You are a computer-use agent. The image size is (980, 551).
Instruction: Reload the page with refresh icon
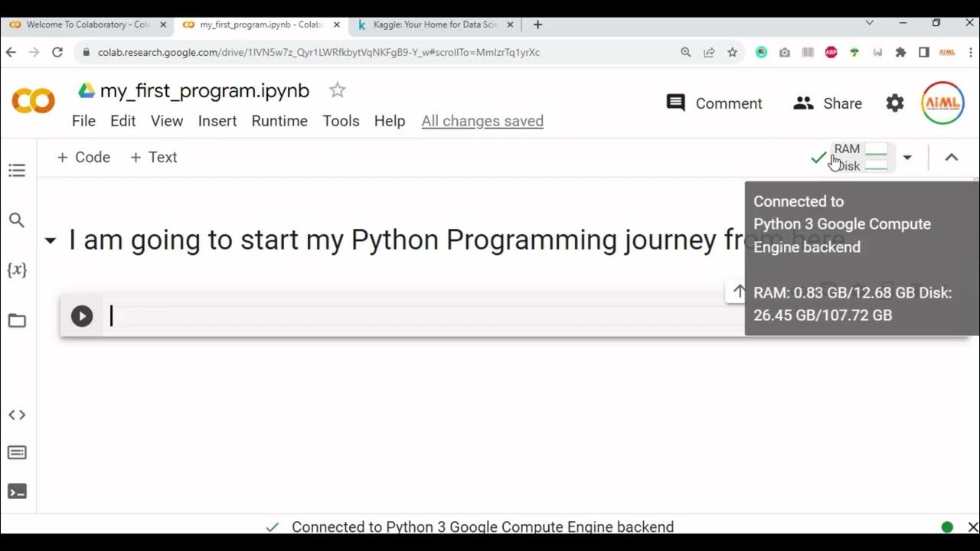click(x=57, y=52)
